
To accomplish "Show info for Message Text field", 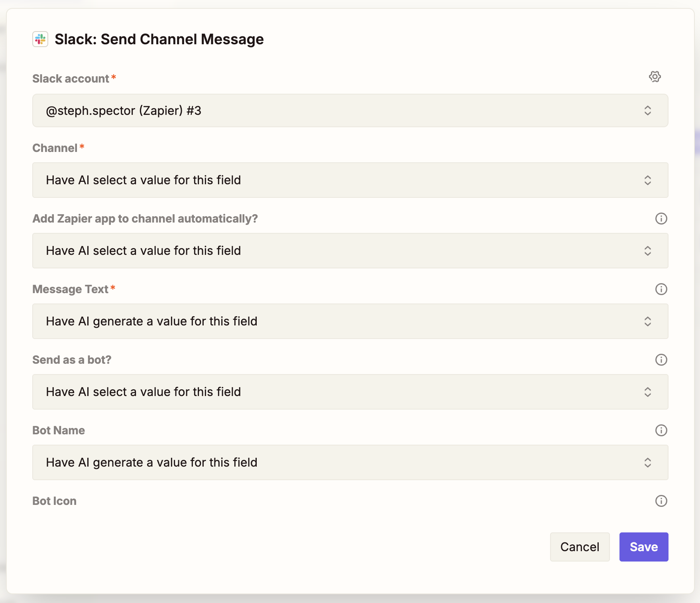I will pyautogui.click(x=661, y=289).
